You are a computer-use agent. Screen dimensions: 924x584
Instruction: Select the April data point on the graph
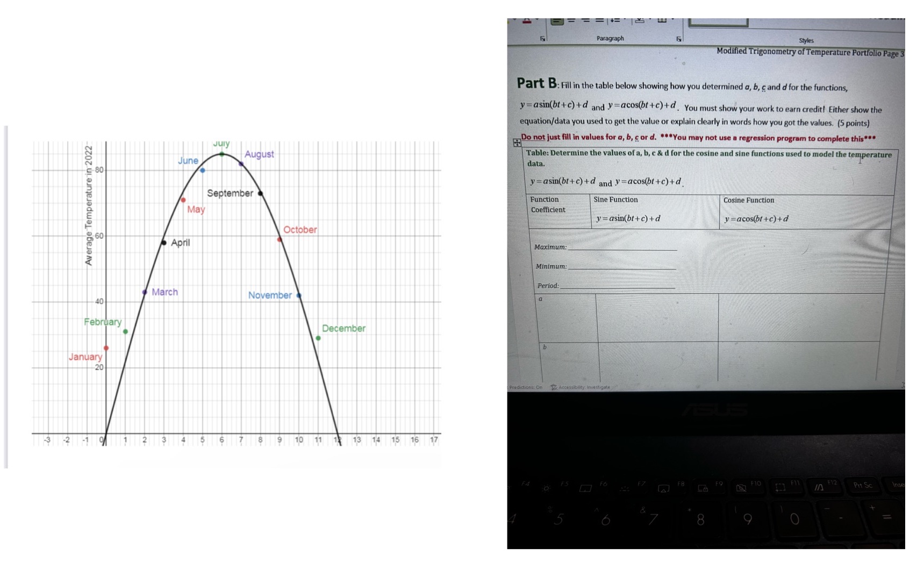pyautogui.click(x=164, y=243)
